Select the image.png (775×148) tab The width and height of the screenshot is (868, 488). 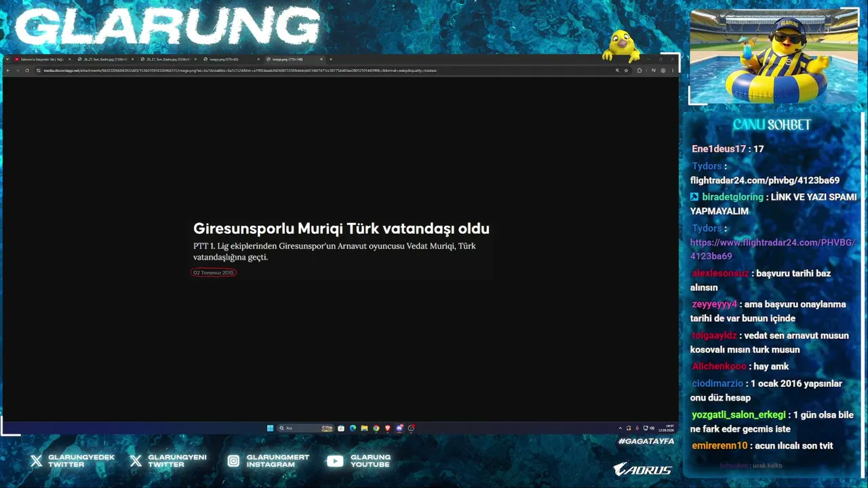tap(294, 60)
